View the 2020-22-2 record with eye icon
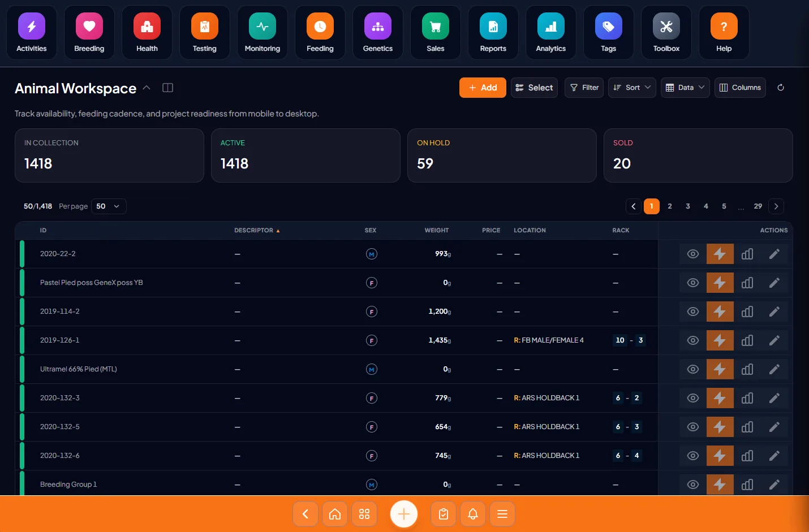809x532 pixels. [x=693, y=254]
